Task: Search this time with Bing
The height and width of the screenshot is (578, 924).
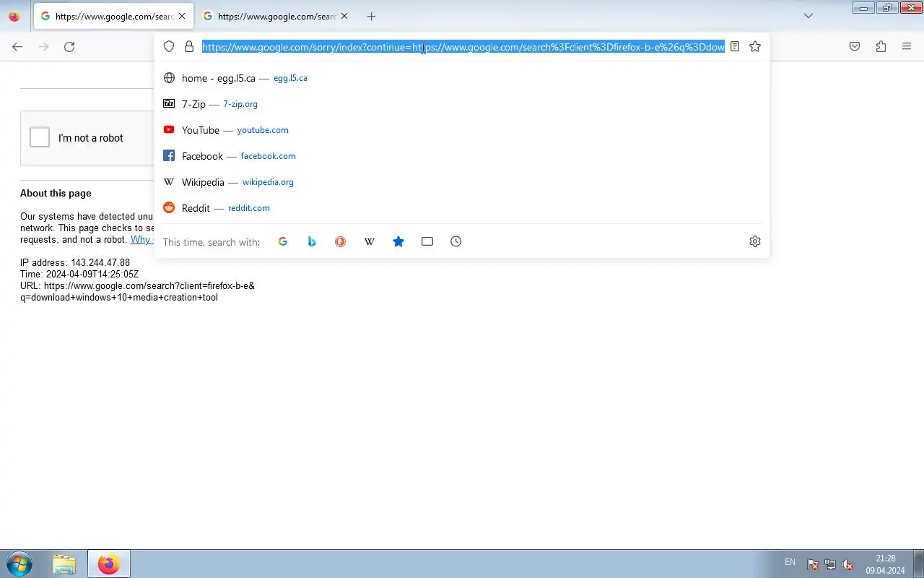Action: point(312,241)
